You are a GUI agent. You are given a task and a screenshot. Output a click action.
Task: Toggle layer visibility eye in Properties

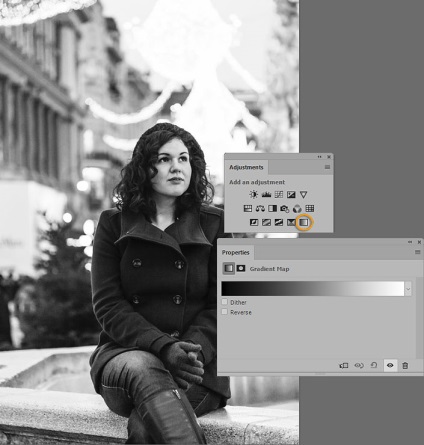point(390,365)
